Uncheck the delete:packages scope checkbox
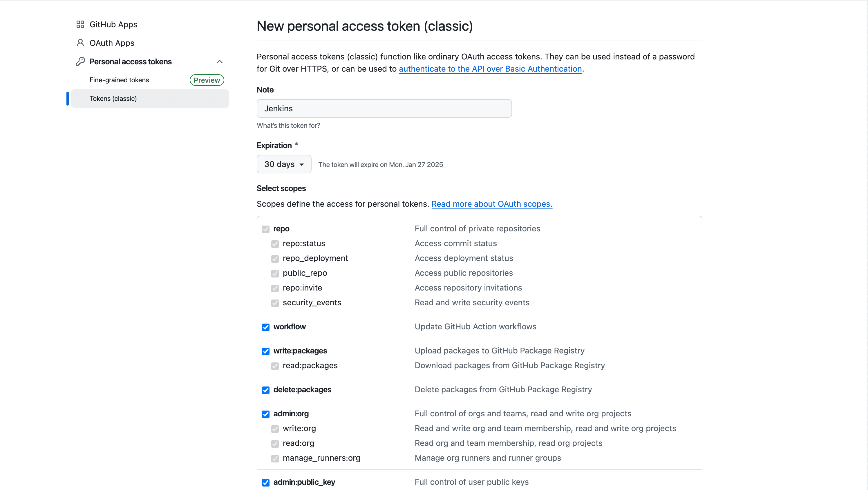This screenshot has width=868, height=490. [x=266, y=390]
